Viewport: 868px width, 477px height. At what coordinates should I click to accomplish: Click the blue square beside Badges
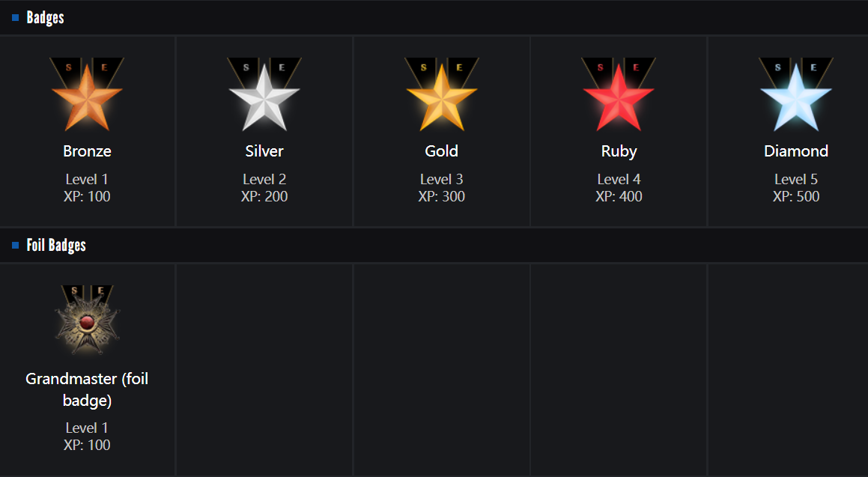[15, 18]
